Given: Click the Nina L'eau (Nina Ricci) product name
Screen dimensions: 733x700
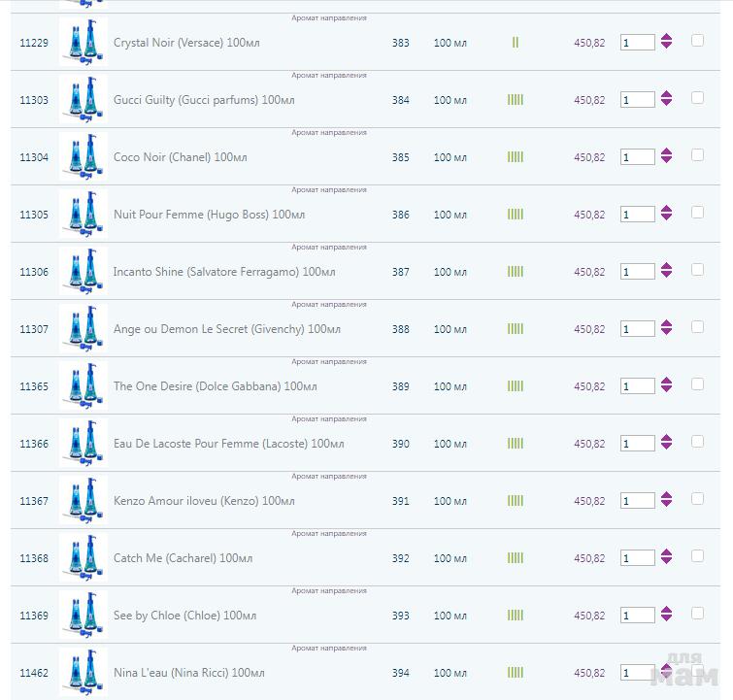Looking at the screenshot, I should tap(188, 673).
